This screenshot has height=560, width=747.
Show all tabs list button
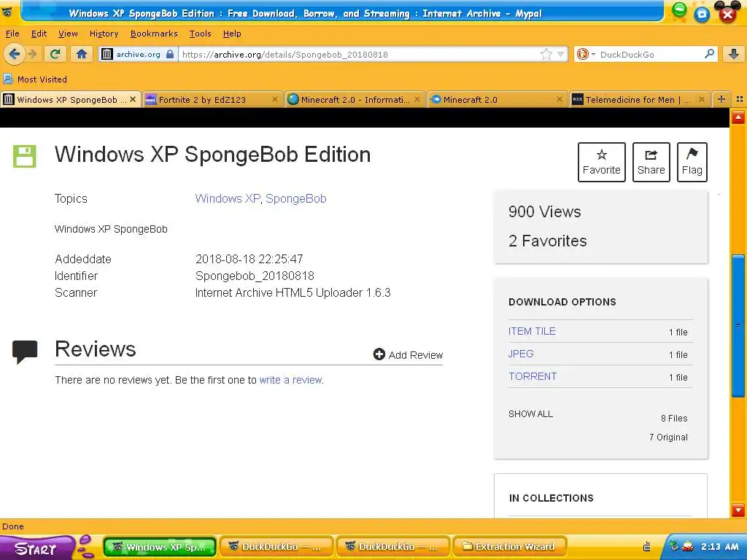coord(740,99)
